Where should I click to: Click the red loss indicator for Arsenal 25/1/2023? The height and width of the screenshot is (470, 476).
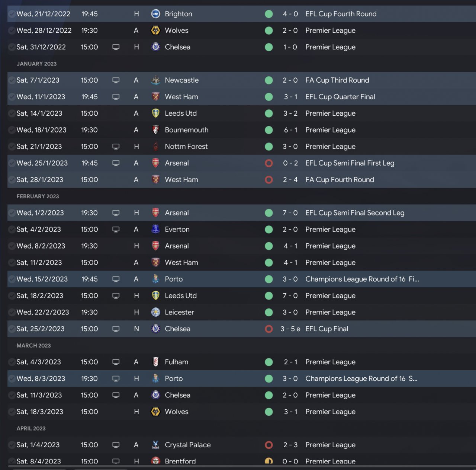[269, 163]
